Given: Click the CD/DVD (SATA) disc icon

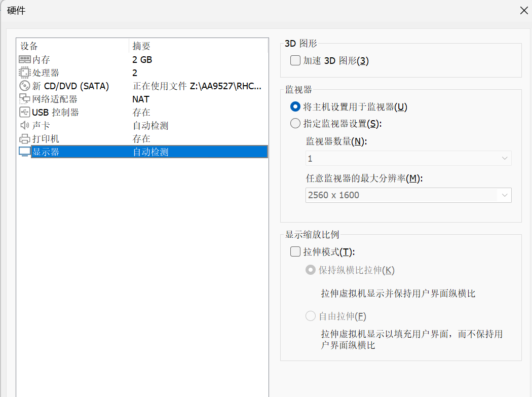Looking at the screenshot, I should pyautogui.click(x=24, y=86).
